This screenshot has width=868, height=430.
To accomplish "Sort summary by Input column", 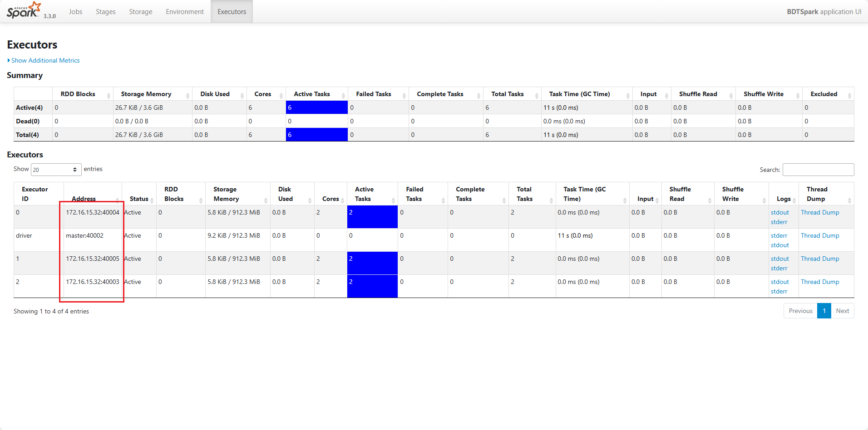I will pos(651,94).
